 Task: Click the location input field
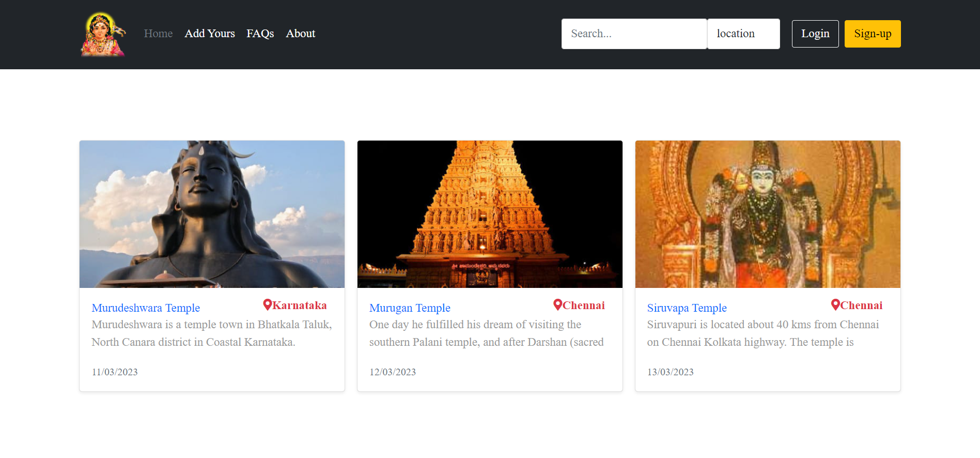(x=743, y=34)
